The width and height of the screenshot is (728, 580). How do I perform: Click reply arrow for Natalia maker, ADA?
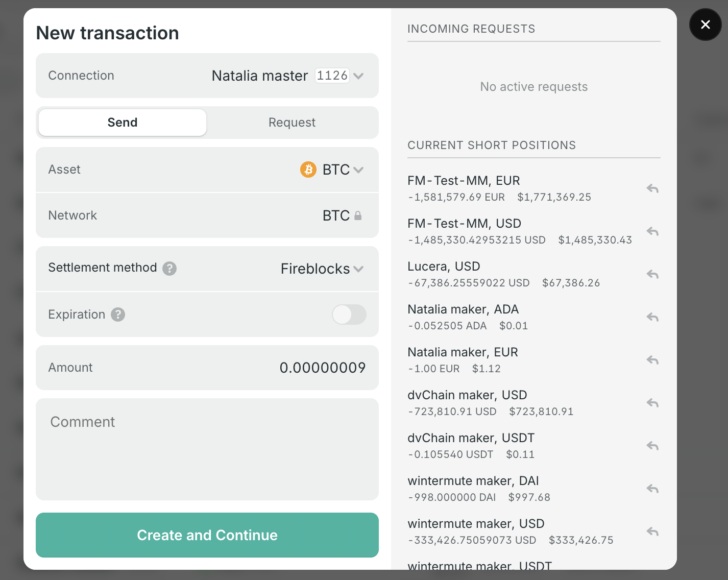tap(652, 318)
